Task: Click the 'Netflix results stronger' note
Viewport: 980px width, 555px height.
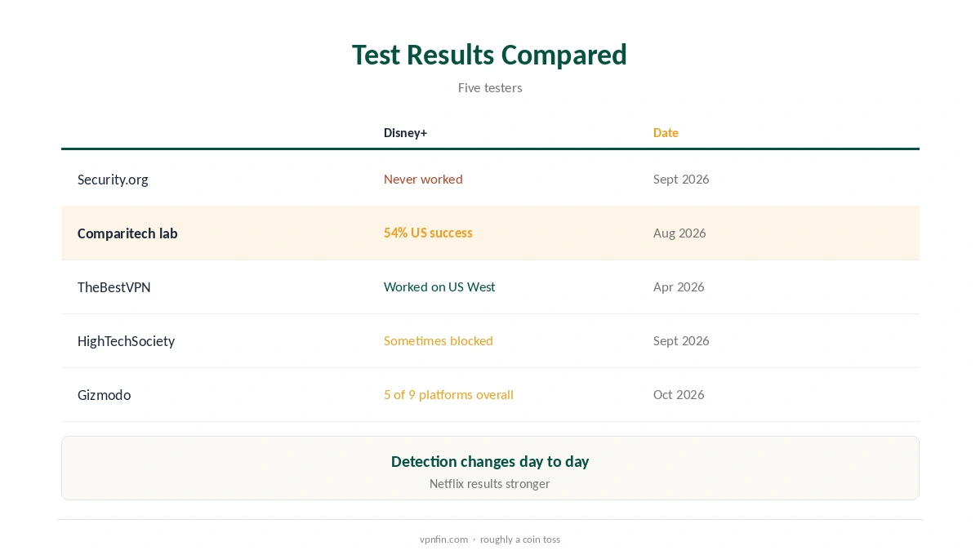Action: [x=490, y=484]
